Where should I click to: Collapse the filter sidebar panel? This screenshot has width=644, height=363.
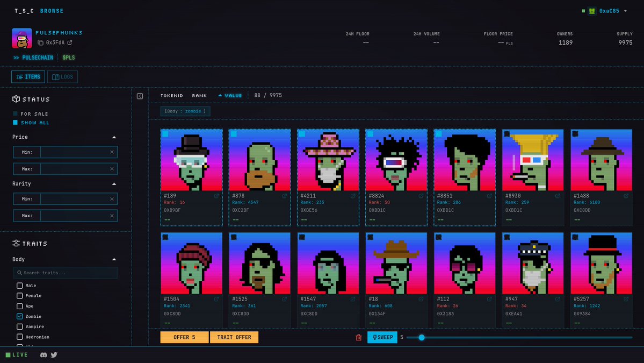pyautogui.click(x=140, y=96)
